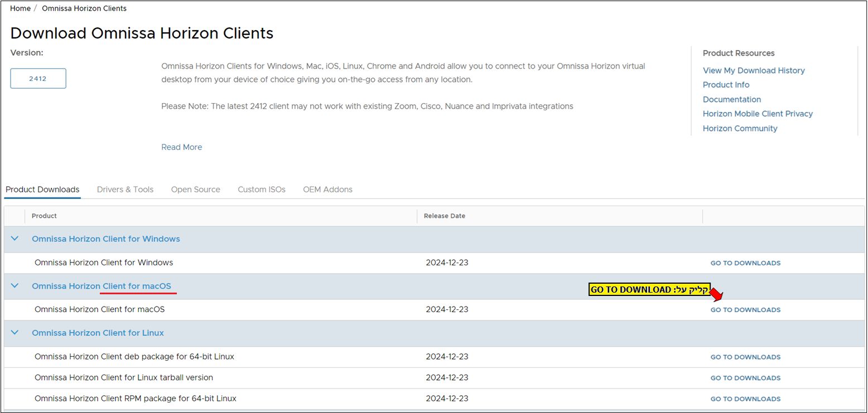
Task: Switch to the Open Source tab
Action: pyautogui.click(x=195, y=190)
